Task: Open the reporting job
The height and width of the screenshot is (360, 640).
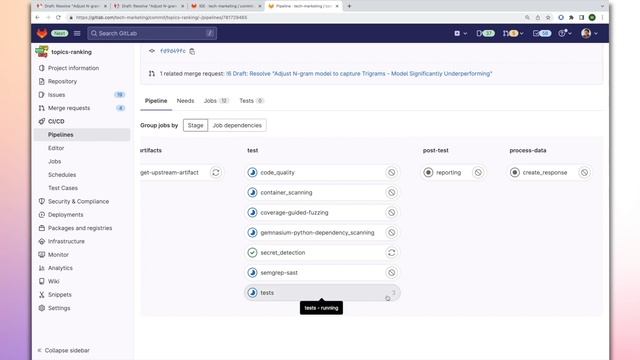Action: [x=448, y=173]
